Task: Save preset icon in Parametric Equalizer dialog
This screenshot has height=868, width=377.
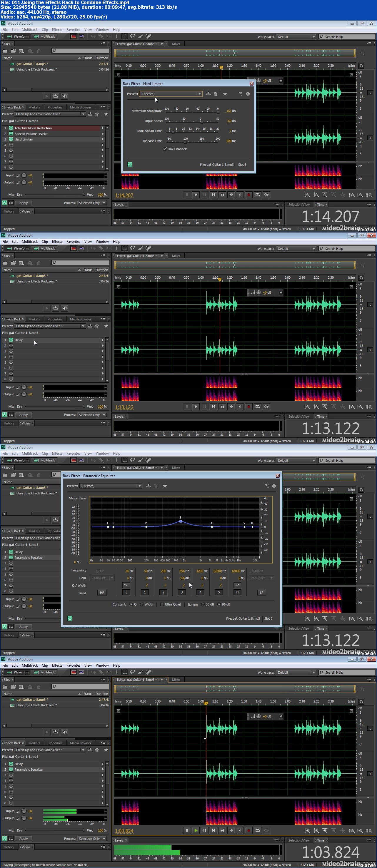Action: pos(149,486)
